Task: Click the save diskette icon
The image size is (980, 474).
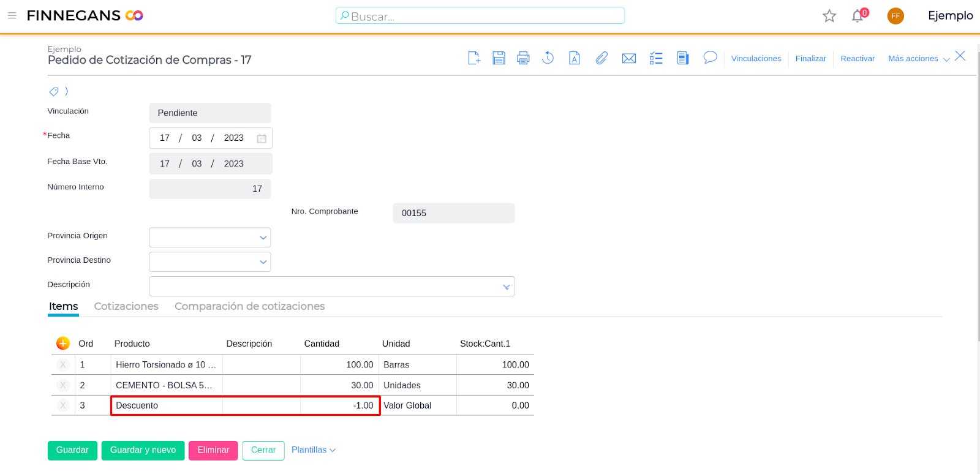Action: tap(499, 58)
